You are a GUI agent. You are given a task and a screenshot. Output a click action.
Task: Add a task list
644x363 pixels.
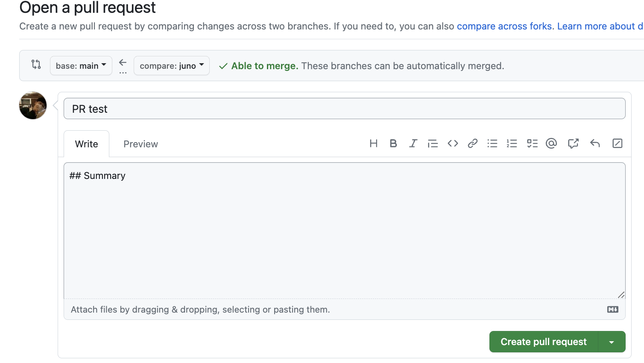[532, 143]
